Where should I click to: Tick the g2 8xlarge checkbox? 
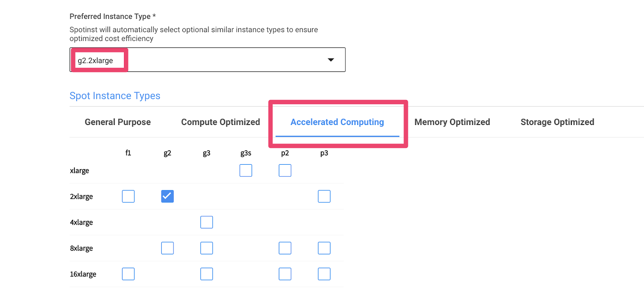point(167,248)
